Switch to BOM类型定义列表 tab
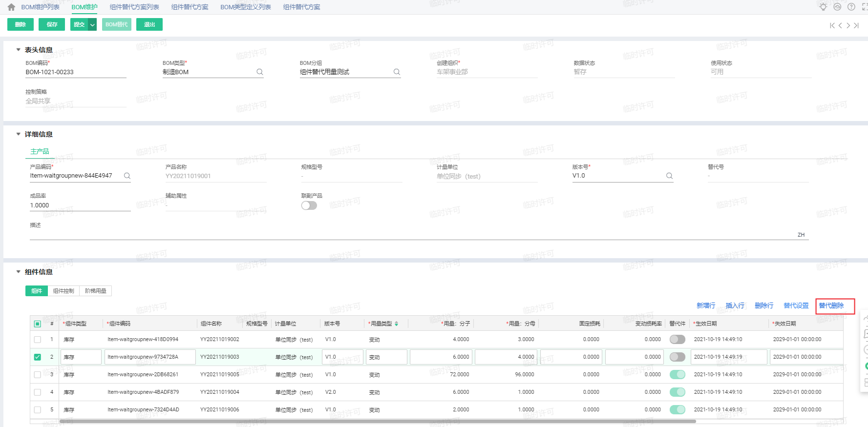Viewport: 868px width, 427px height. (246, 7)
